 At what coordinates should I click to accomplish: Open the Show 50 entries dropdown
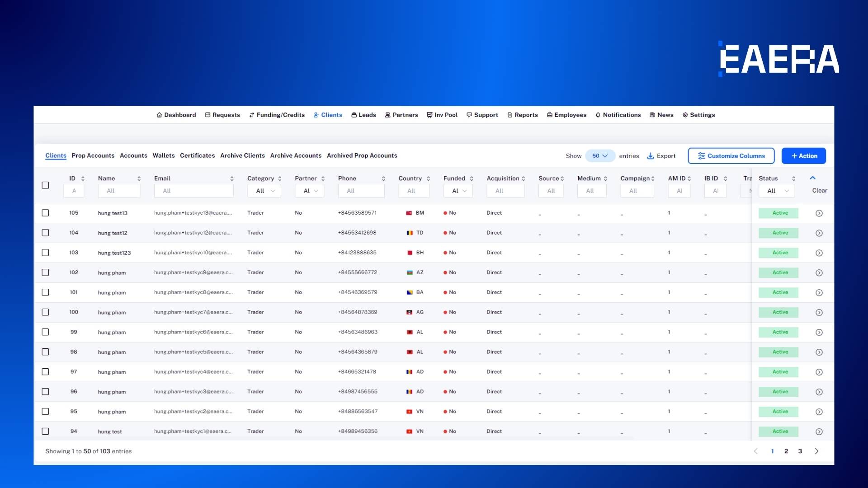point(600,156)
